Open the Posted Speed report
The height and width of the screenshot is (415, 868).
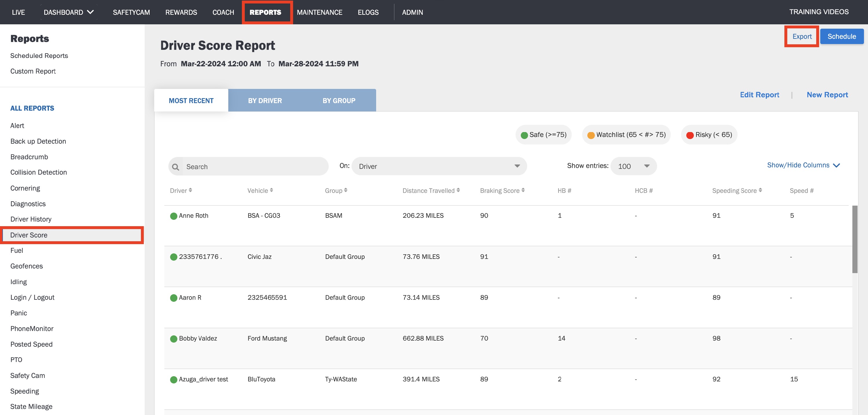(x=32, y=344)
